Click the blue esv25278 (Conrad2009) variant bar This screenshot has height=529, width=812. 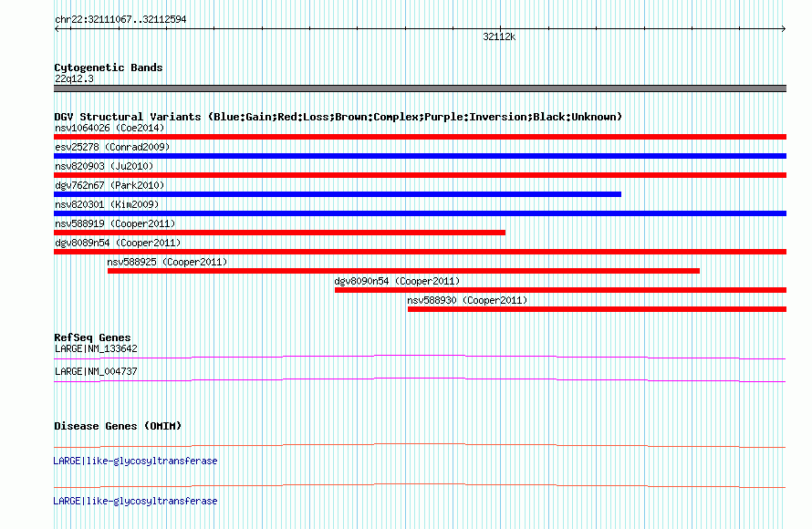coord(420,156)
